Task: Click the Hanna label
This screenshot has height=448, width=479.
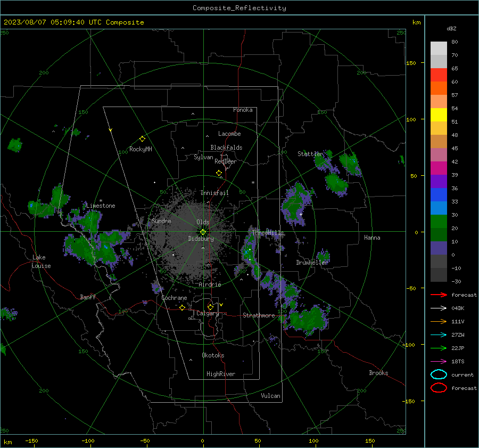Action: click(x=372, y=238)
